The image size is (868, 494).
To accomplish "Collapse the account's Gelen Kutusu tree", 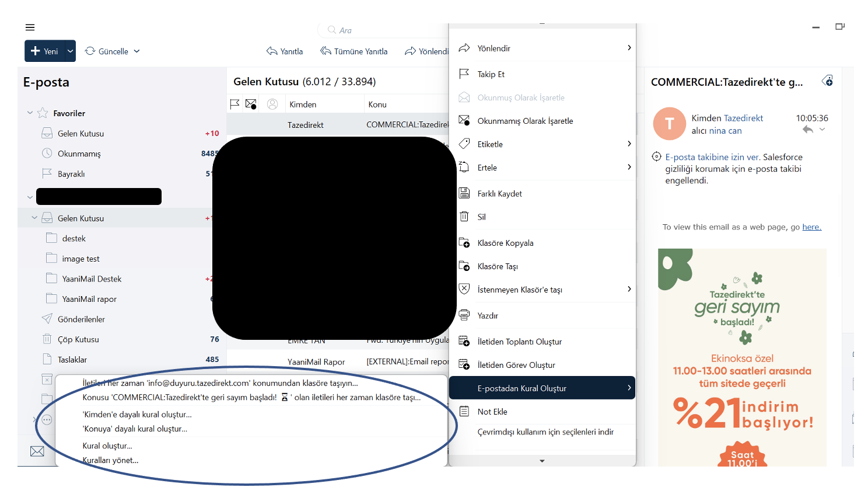I will (34, 218).
